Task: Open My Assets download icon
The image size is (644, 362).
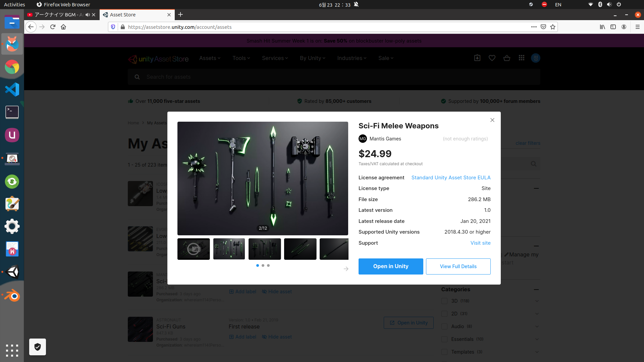Action: tap(477, 58)
